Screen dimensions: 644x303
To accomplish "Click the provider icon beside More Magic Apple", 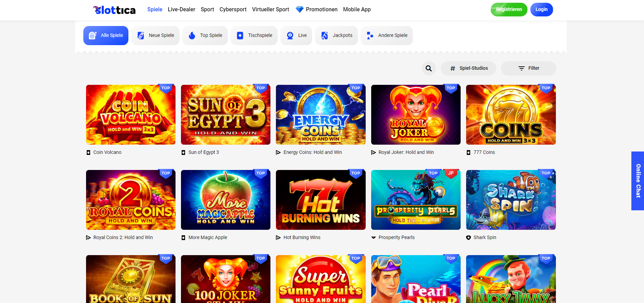I will coord(183,238).
